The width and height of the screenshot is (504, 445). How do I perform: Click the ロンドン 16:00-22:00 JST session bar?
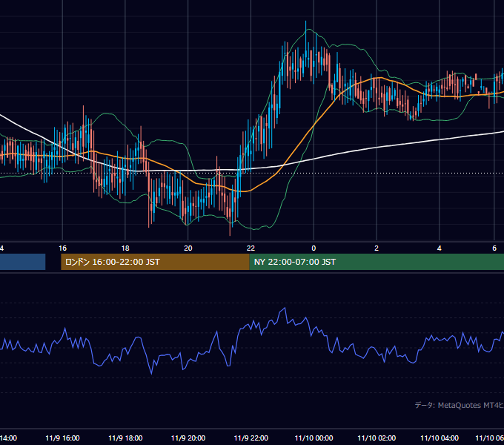155,262
